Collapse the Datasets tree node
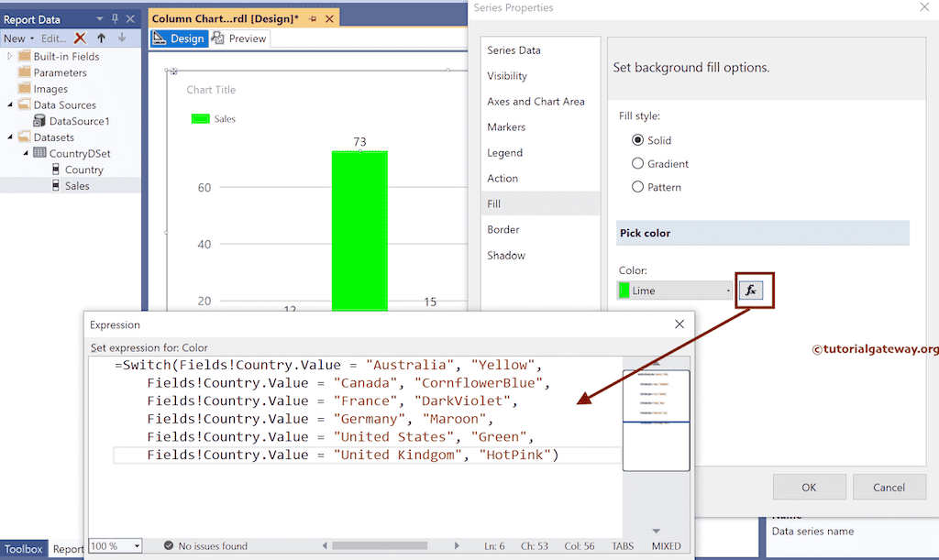 (x=9, y=137)
